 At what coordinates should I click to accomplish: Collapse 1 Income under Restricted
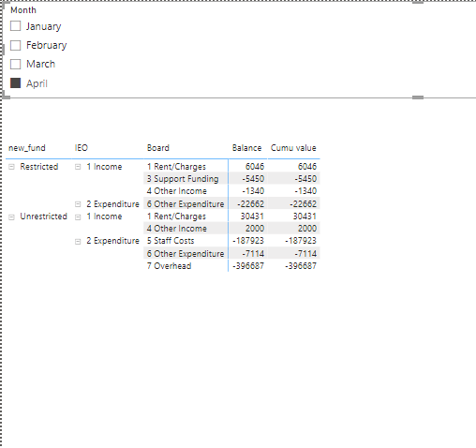tap(78, 167)
